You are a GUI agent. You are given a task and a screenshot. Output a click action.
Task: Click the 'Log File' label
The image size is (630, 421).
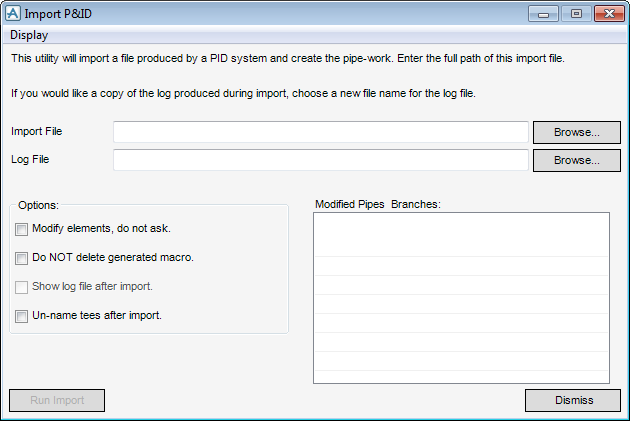pyautogui.click(x=30, y=159)
